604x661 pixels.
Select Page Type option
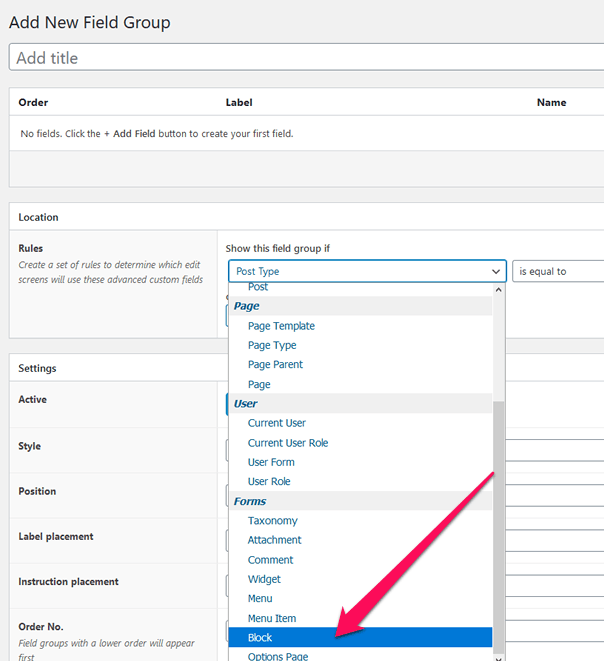272,345
